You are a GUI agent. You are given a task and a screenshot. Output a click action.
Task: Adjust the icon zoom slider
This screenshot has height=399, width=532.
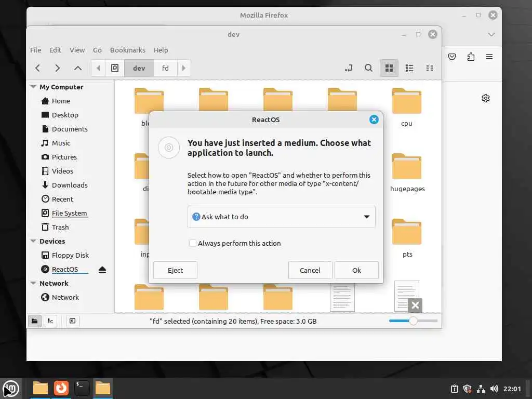pyautogui.click(x=413, y=321)
